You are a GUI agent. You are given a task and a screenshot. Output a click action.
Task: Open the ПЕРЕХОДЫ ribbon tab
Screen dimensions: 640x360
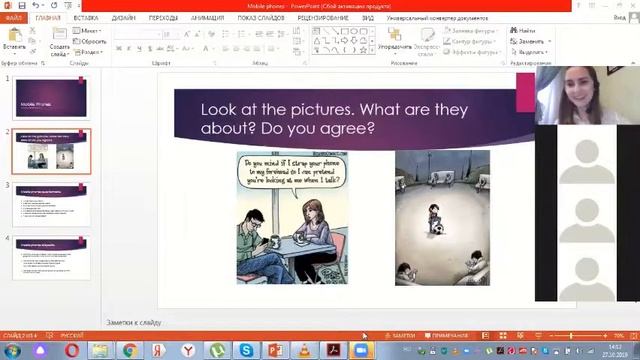(x=163, y=18)
